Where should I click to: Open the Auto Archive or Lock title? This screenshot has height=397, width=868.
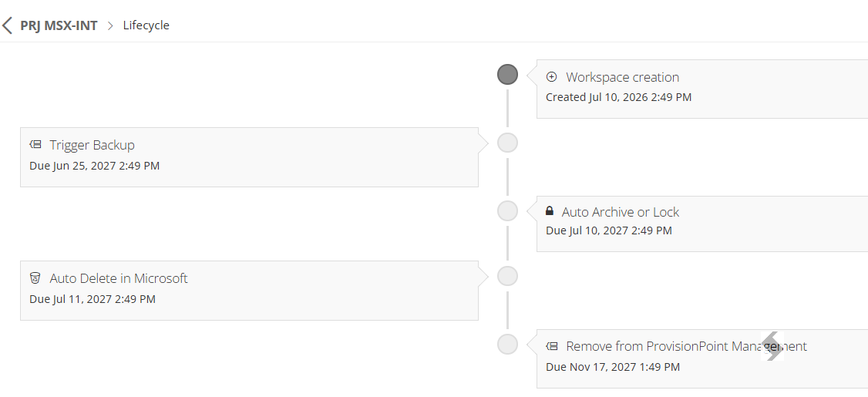[621, 212]
